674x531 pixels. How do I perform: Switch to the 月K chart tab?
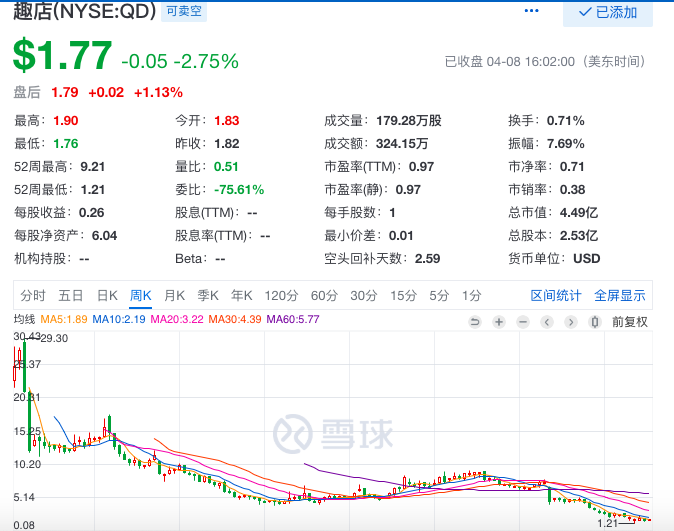pos(174,295)
